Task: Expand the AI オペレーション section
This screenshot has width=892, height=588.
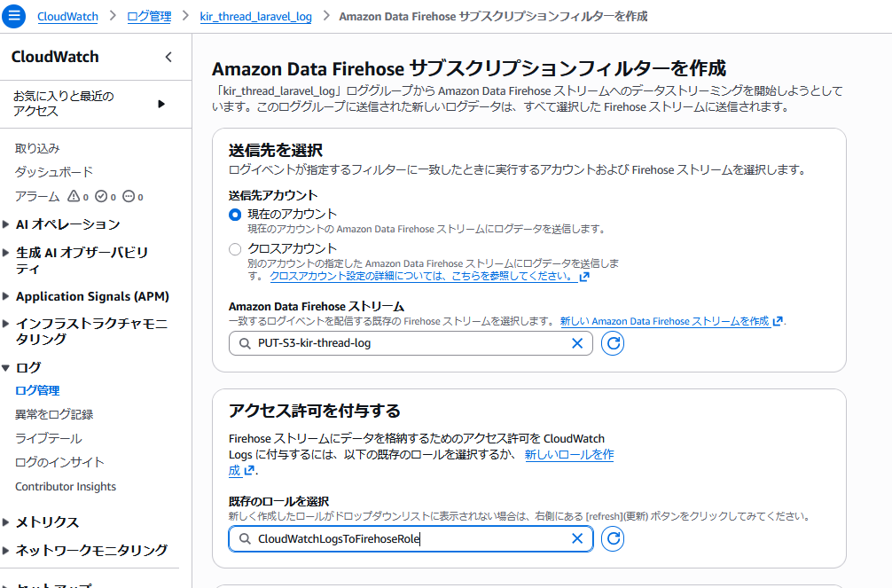Action: (x=7, y=224)
